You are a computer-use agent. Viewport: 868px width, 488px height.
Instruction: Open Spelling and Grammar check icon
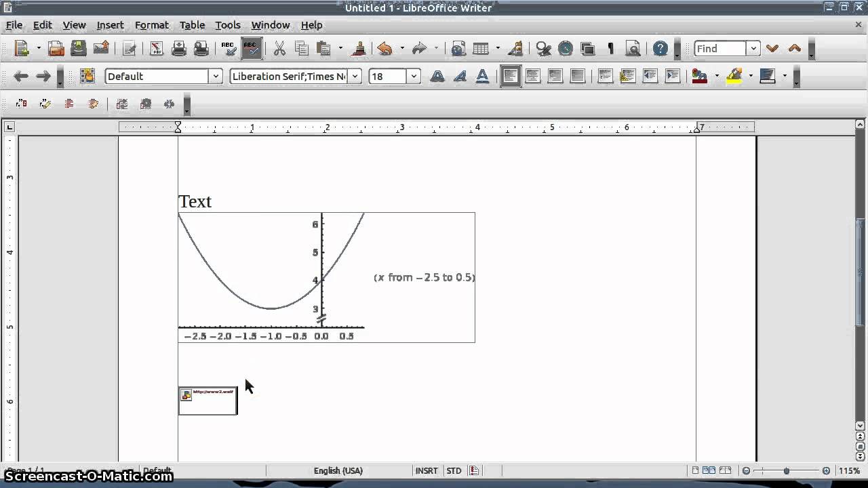(x=229, y=48)
